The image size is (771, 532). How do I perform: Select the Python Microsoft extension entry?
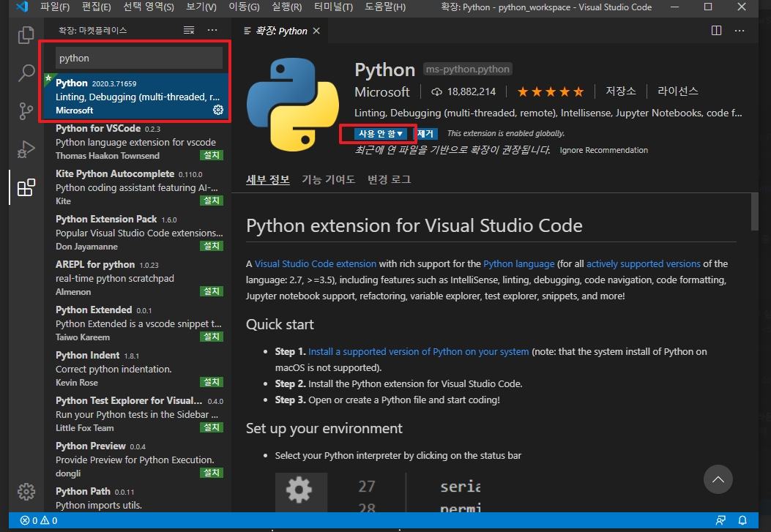pos(136,97)
